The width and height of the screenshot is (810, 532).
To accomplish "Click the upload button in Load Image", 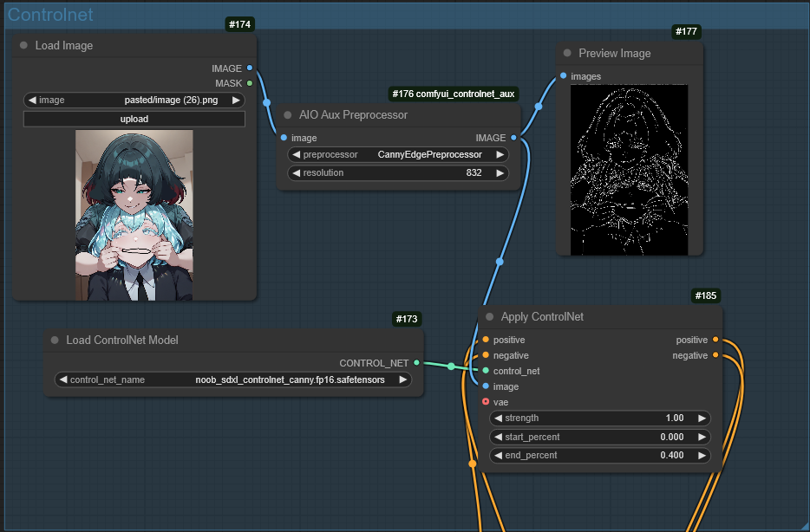I will click(x=134, y=119).
